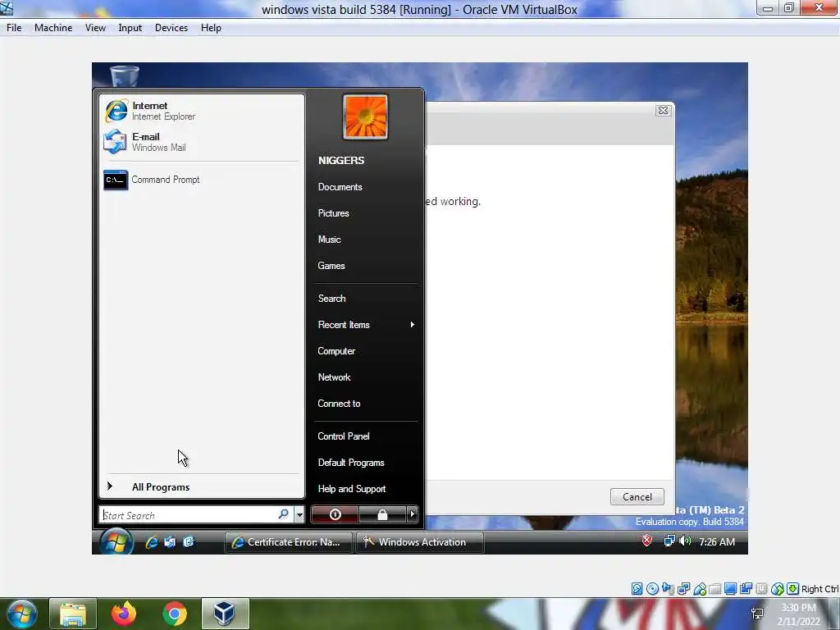
Task: Open the VirtualBox Devices menu
Action: click(171, 28)
